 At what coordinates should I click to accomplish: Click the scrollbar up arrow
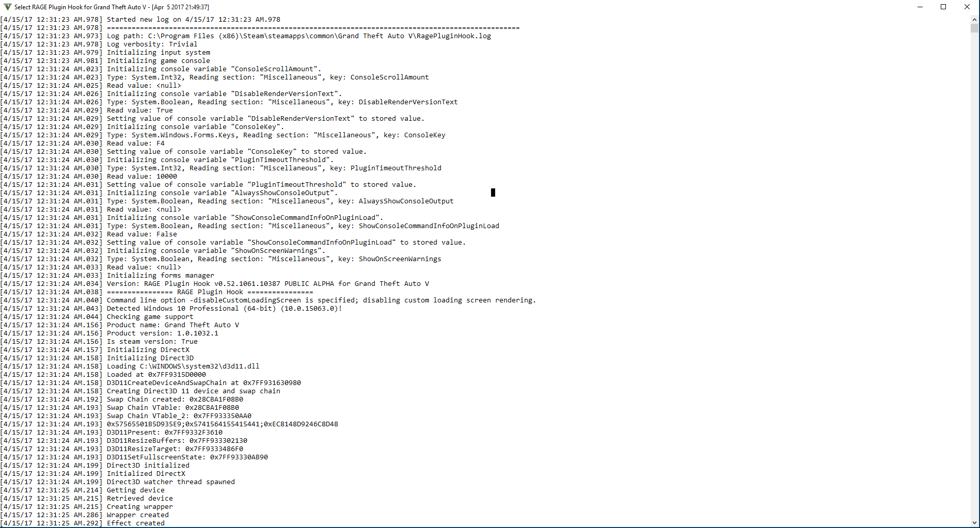[x=975, y=19]
